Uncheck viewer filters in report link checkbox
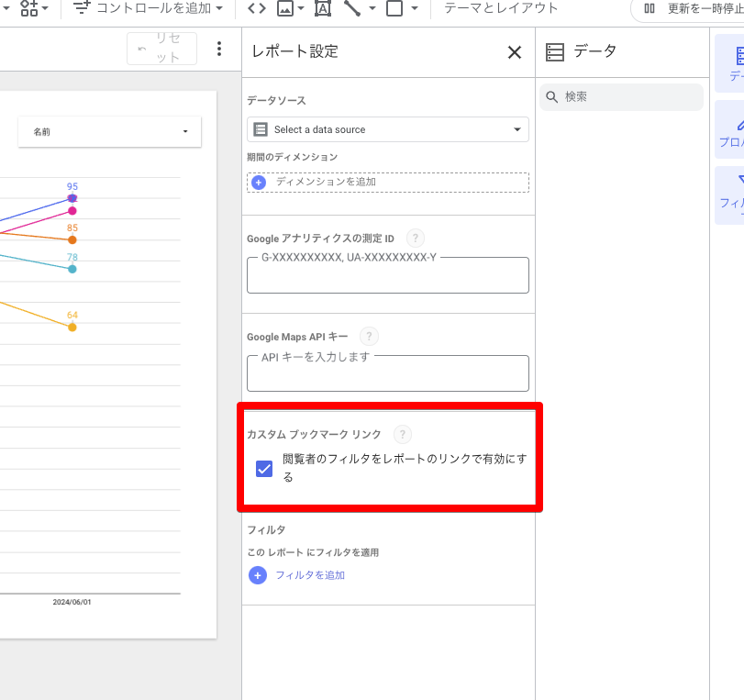 click(264, 469)
